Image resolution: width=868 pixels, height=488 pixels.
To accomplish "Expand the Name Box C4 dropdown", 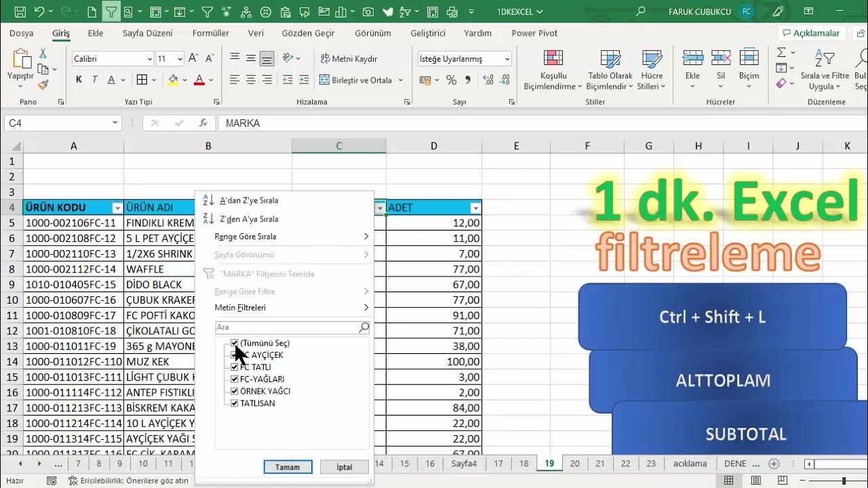I will coord(115,123).
